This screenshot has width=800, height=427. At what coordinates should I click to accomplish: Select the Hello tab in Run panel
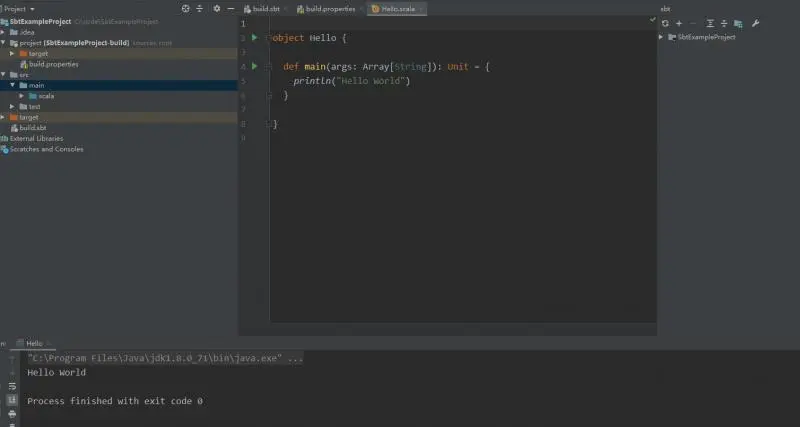click(34, 343)
